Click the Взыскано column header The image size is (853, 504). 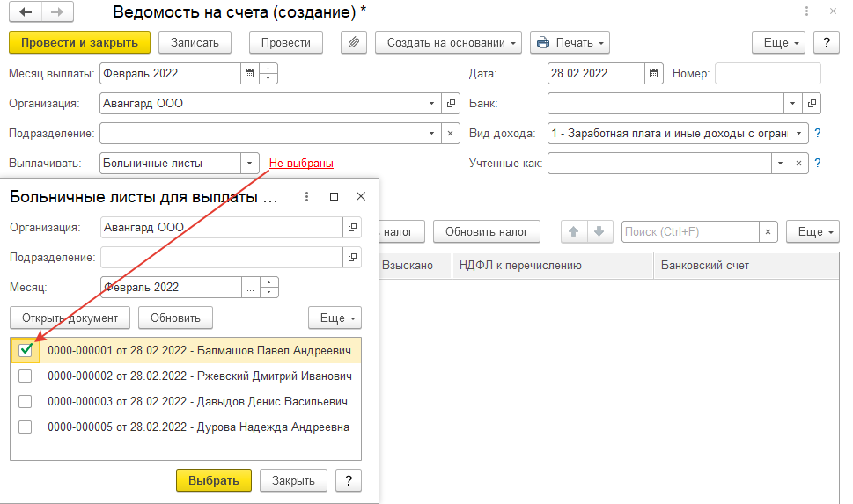point(415,266)
